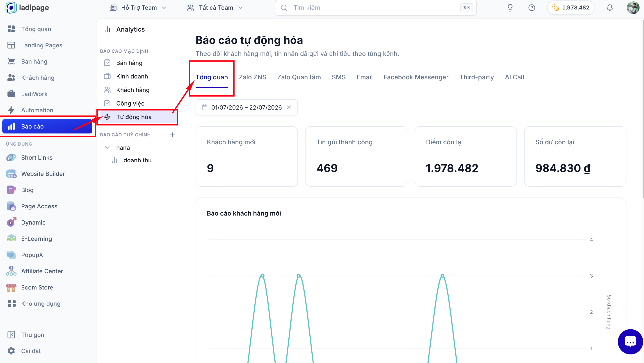This screenshot has width=644, height=363.
Task: Go to Tổng quan in main sidebar
Action: point(48,29)
